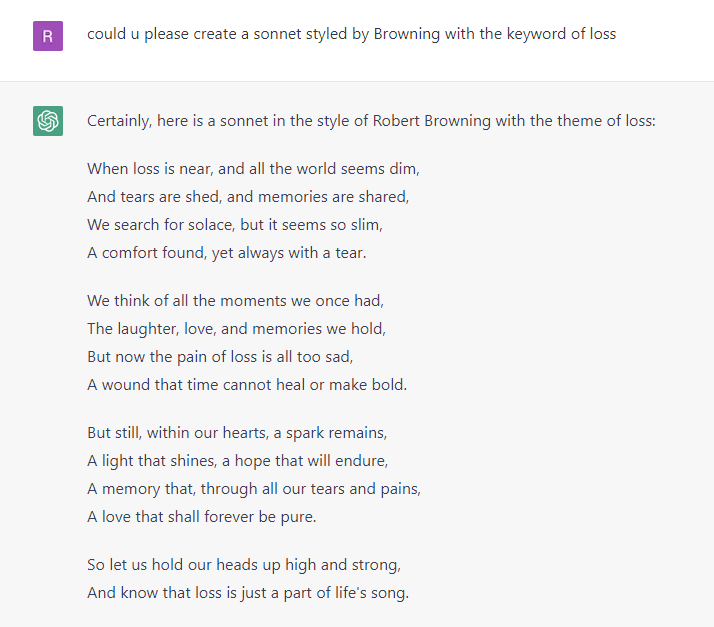Screen dimensions: 714x627
Task: Click the line "We think of all the moments"
Action: (235, 300)
